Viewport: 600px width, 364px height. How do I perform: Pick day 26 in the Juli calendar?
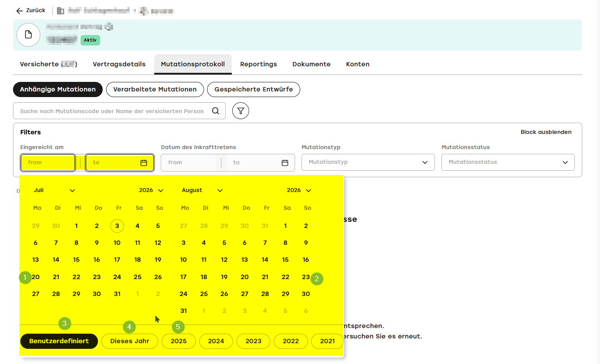pos(158,277)
